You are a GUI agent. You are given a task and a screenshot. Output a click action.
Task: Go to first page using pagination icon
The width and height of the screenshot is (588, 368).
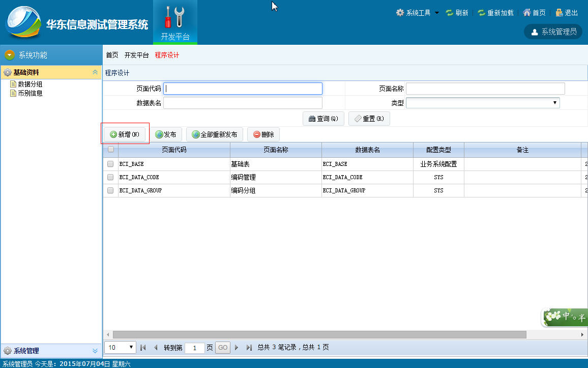[x=143, y=347]
